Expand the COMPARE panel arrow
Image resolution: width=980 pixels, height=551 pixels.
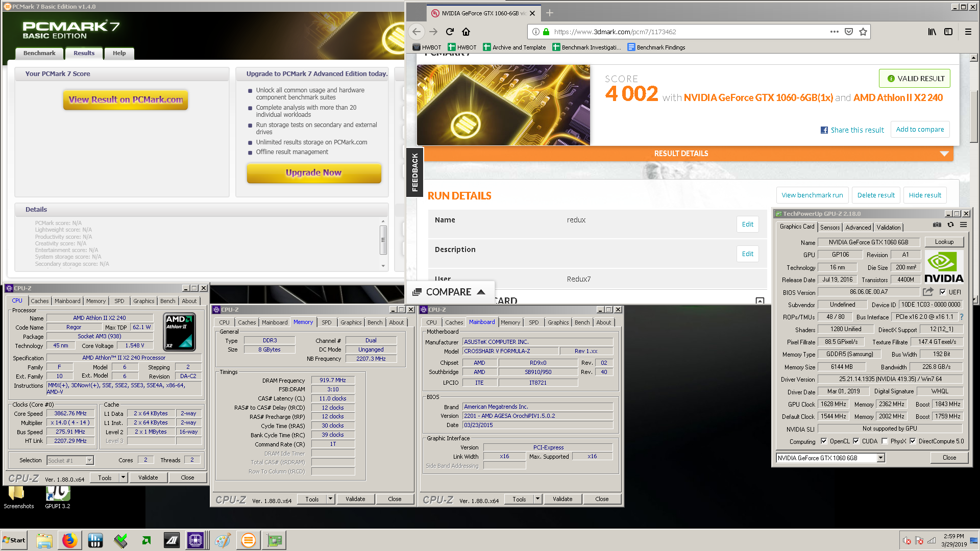481,292
